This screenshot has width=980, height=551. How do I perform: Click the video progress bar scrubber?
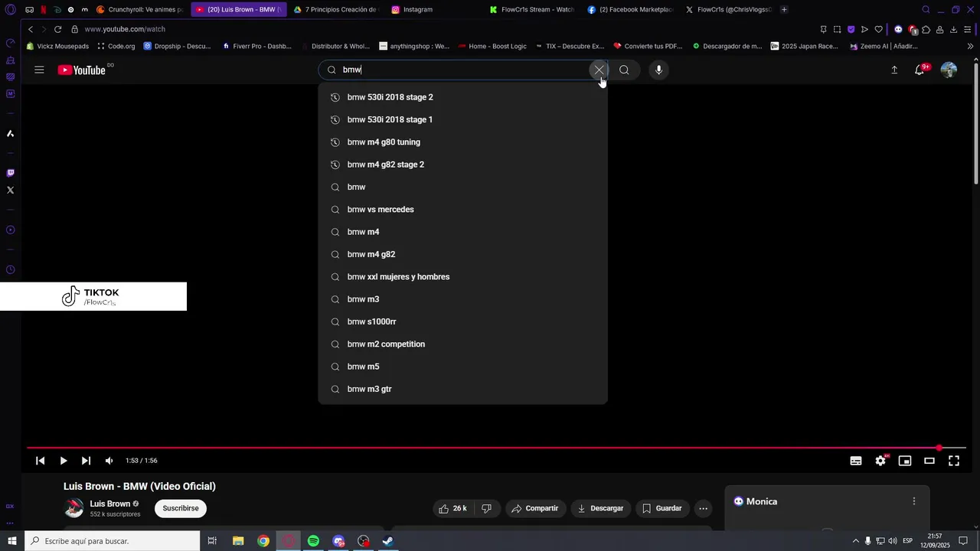tap(939, 448)
